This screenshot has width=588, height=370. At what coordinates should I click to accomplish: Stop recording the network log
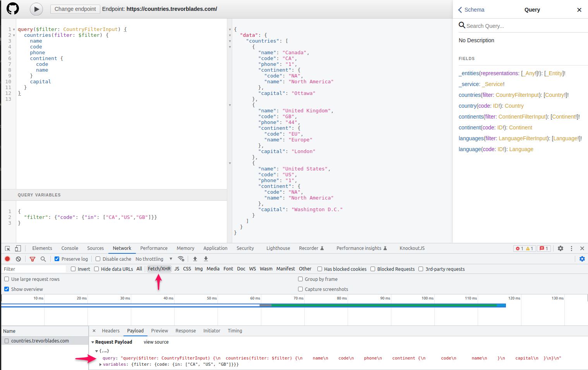(x=7, y=259)
